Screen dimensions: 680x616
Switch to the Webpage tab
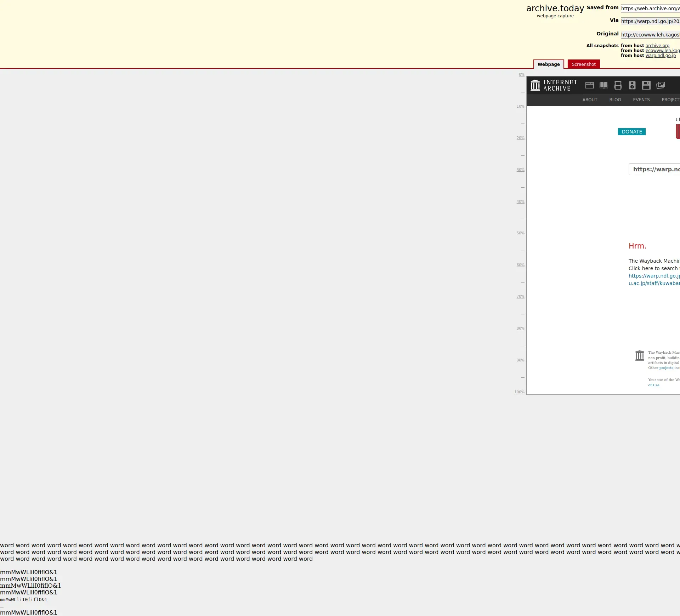[x=549, y=64]
